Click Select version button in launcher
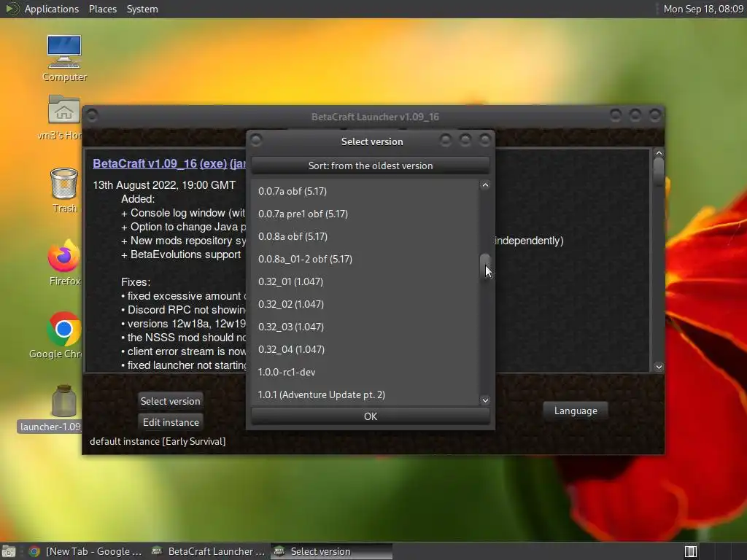Viewport: 747px width, 560px height. click(170, 401)
